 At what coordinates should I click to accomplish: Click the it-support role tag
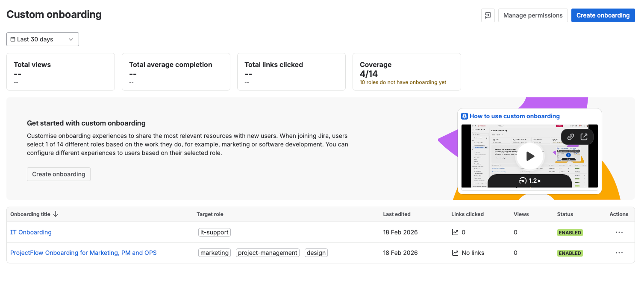[x=215, y=232]
